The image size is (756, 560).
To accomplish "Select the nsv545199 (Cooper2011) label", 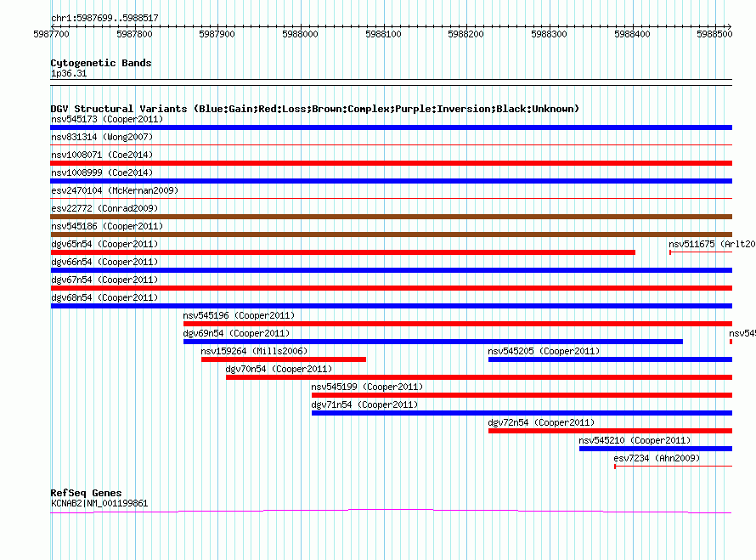I will pos(367,387).
